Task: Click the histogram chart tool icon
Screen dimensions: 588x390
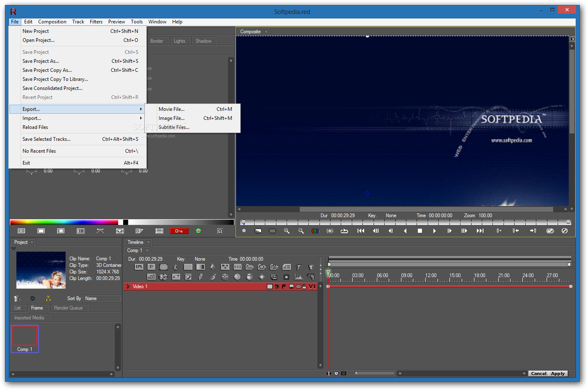Action: 298,277
